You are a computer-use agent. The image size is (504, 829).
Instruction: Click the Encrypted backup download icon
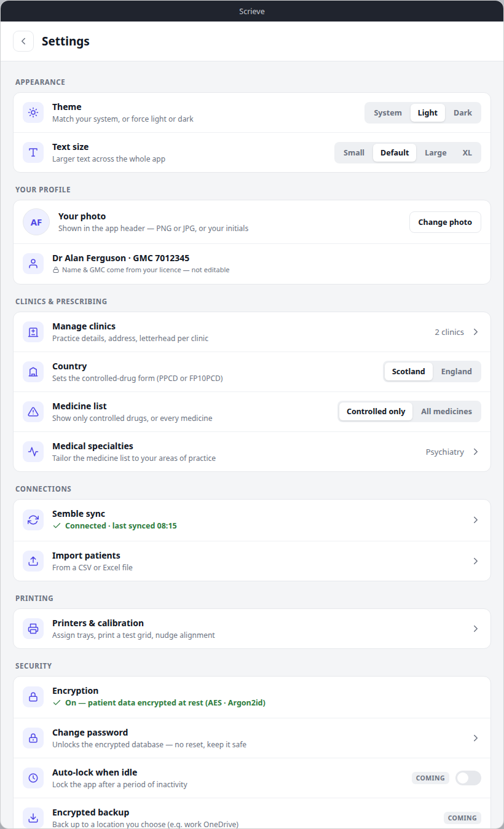33,818
